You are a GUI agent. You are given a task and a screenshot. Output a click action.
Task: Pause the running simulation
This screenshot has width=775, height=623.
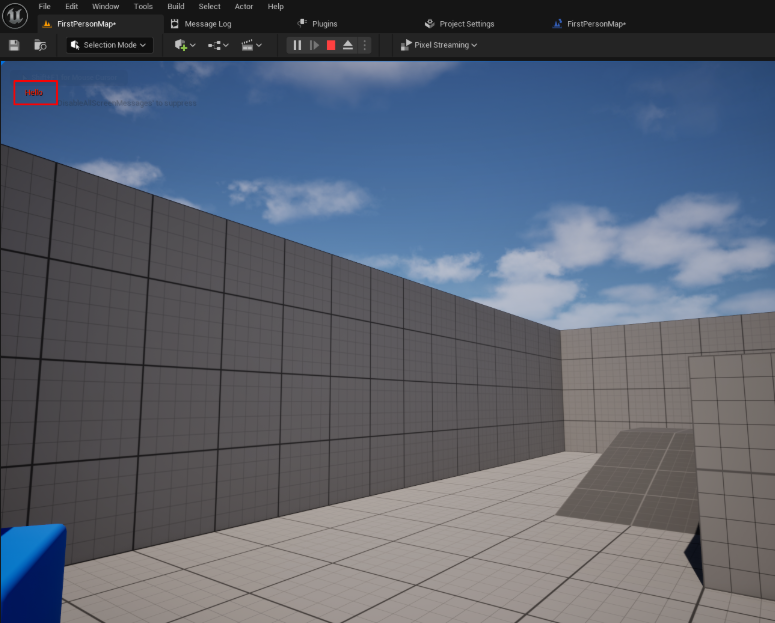pos(297,45)
